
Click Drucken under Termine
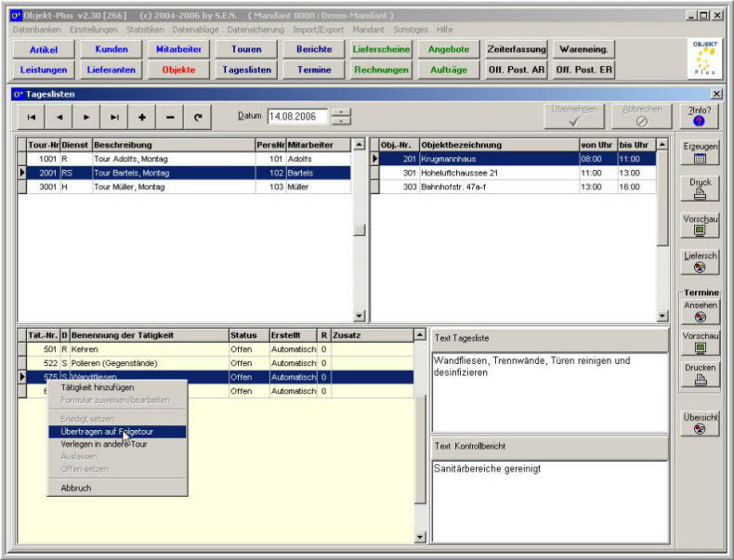[700, 374]
